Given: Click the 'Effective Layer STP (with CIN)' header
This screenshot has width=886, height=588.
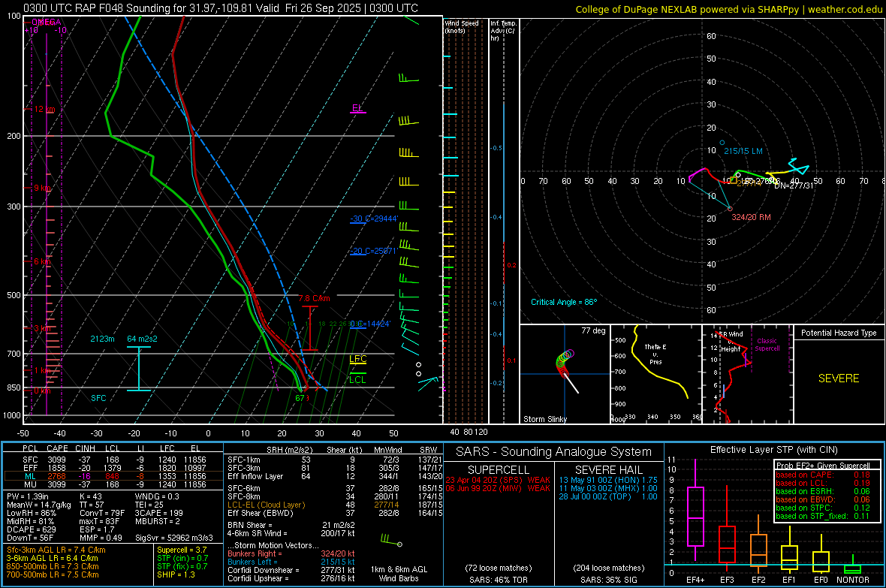Looking at the screenshot, I should pos(774,450).
